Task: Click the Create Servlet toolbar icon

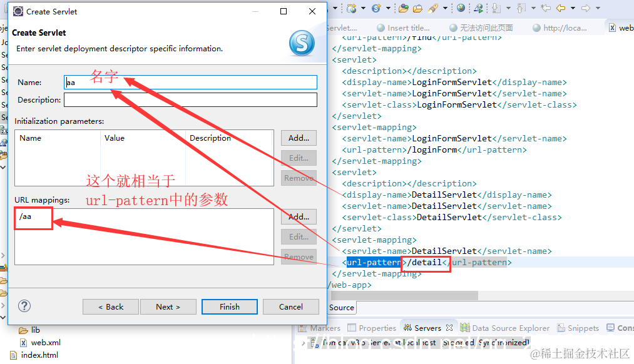Action: [376, 8]
